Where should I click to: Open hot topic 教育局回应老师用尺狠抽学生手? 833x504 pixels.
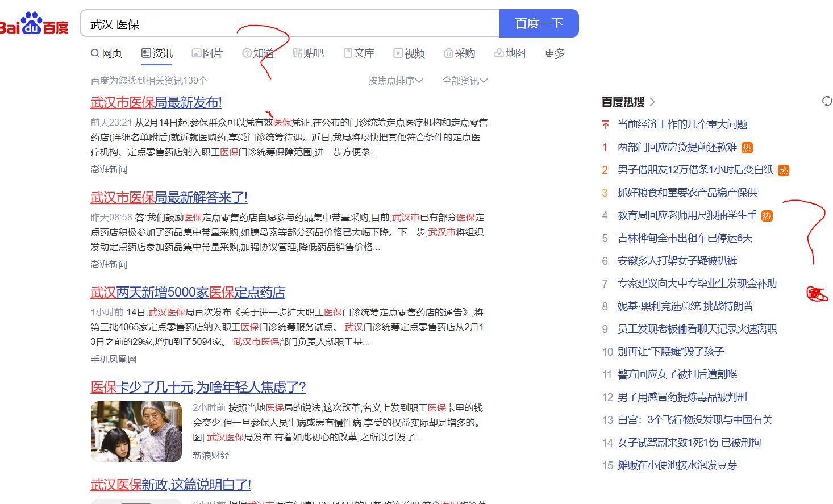coord(688,215)
